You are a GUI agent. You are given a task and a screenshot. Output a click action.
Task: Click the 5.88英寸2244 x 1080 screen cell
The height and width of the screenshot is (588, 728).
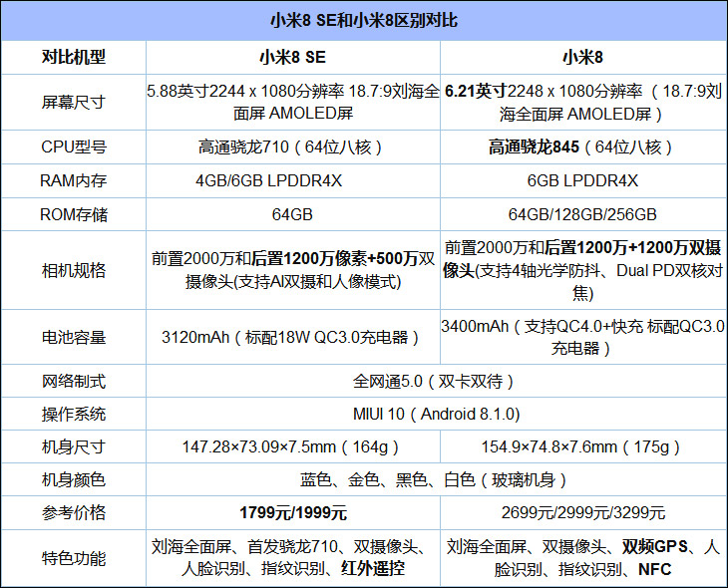tap(293, 102)
